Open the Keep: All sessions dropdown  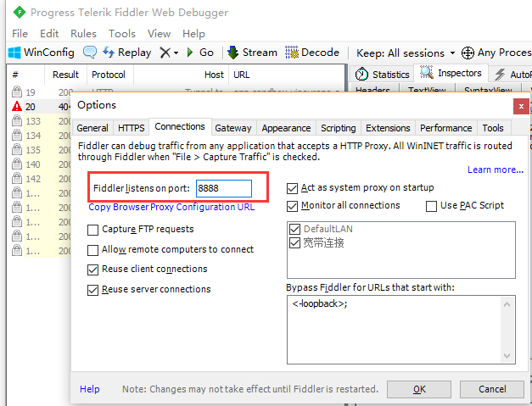point(406,53)
